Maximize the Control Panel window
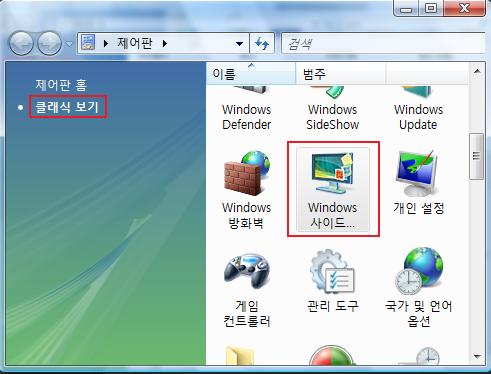 [x=431, y=8]
